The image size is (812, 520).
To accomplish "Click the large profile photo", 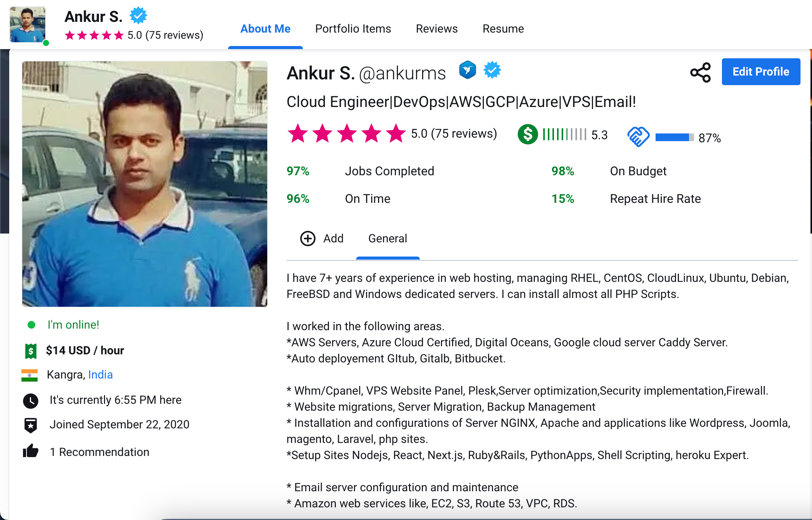I will coord(145,184).
